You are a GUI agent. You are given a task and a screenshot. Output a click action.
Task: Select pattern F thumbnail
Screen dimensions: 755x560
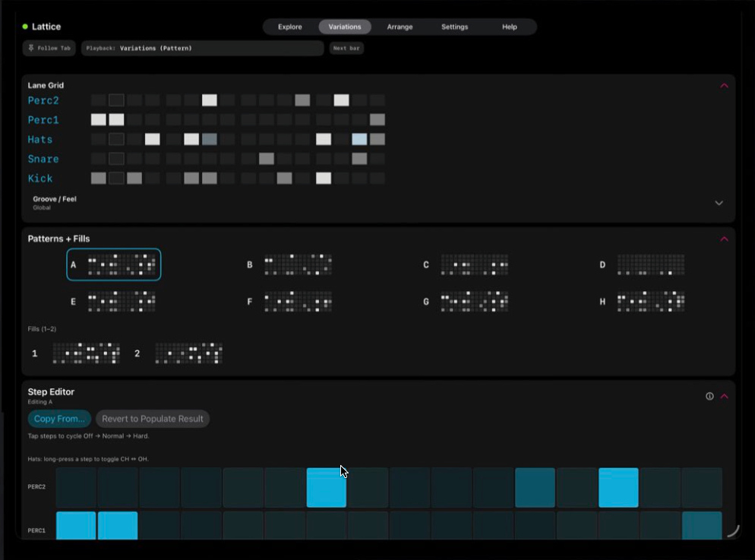tap(298, 302)
